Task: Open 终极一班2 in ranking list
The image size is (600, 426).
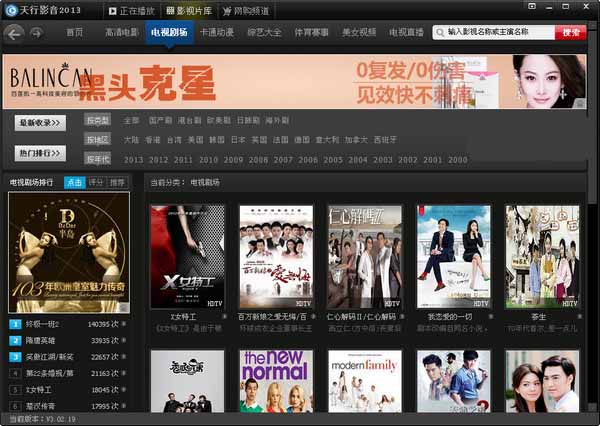Action: pos(42,324)
